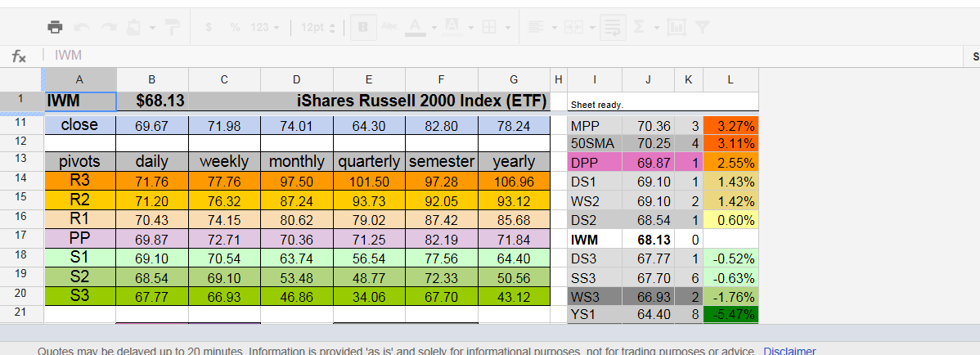The width and height of the screenshot is (980, 355).
Task: Click the quarterly column heading cell
Action: pos(369,162)
